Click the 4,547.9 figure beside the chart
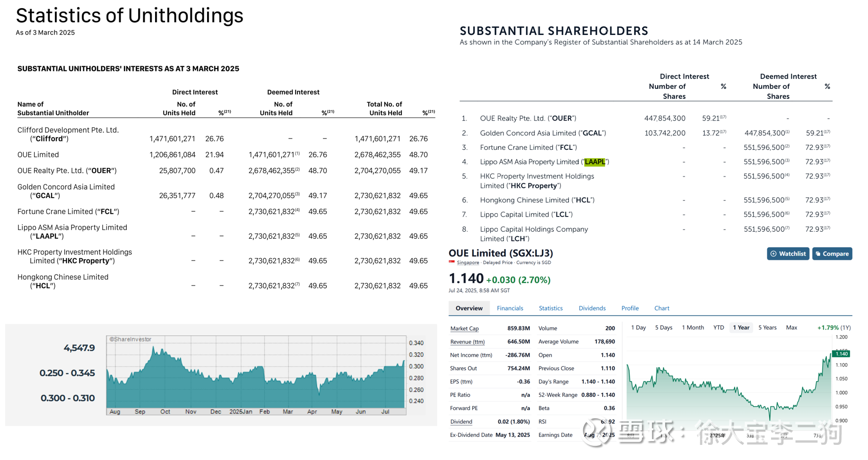The image size is (868, 460). (79, 348)
